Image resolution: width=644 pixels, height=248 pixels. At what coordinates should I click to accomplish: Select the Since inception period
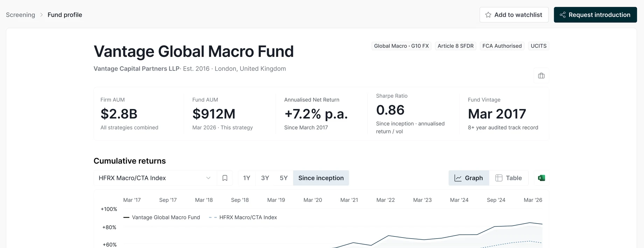tap(321, 178)
